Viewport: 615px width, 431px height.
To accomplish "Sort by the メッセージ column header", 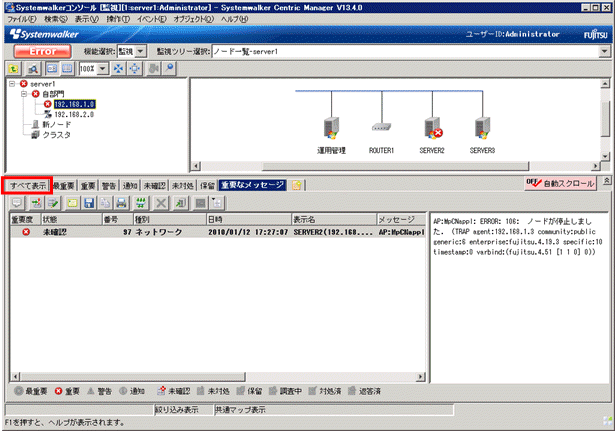I will click(401, 219).
